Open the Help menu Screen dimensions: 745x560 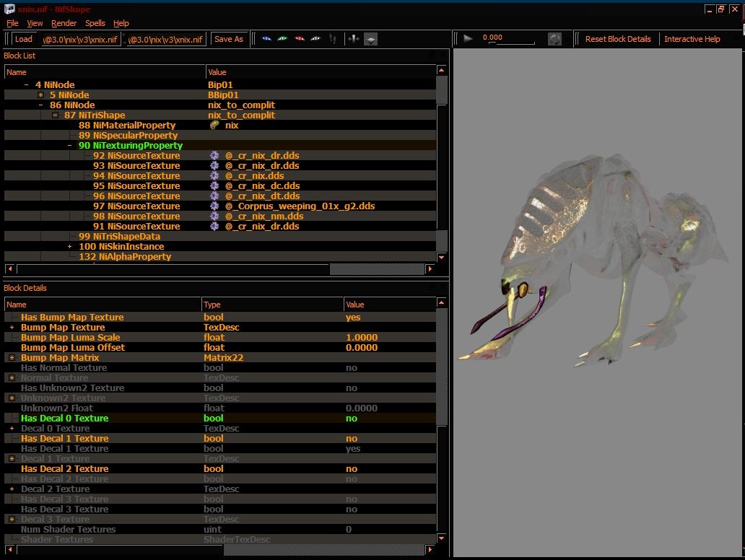coord(121,23)
